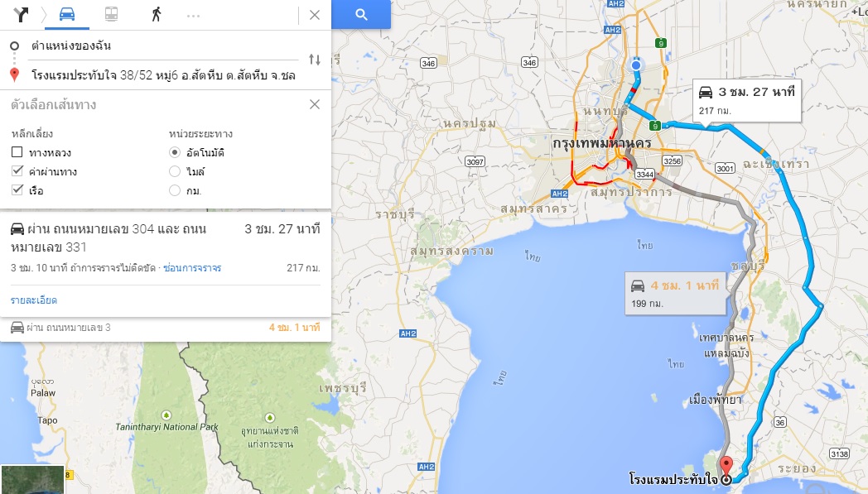The image size is (868, 494).
Task: Open satellite view thumbnail in corner
Action: 32,480
